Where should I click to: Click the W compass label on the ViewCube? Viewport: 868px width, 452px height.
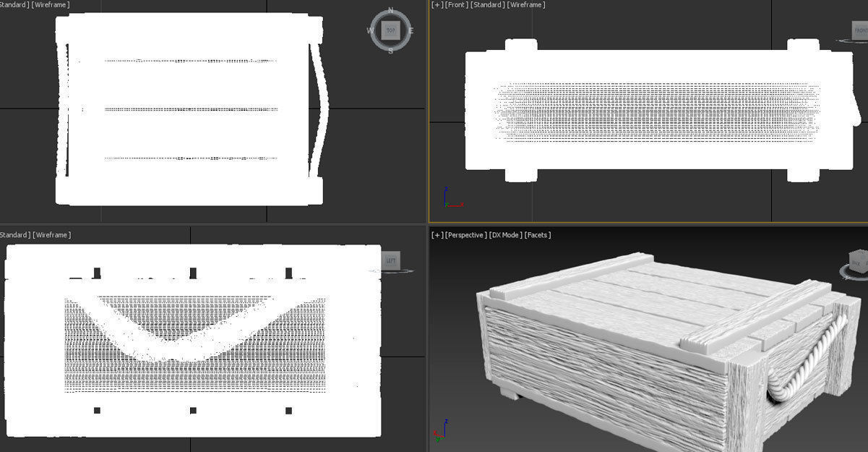click(x=371, y=30)
